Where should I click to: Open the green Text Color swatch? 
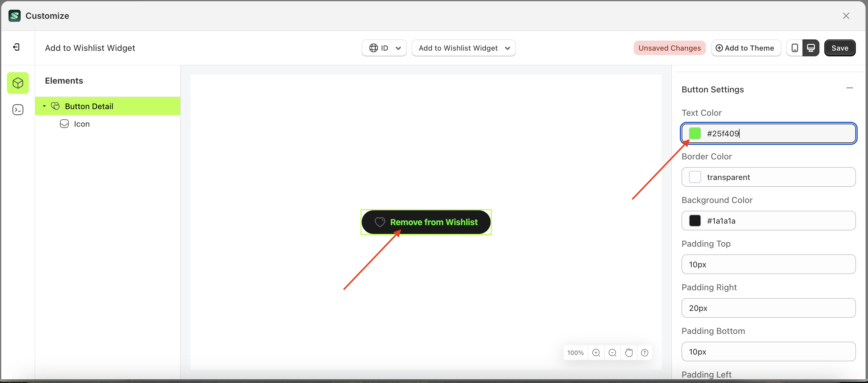point(694,133)
